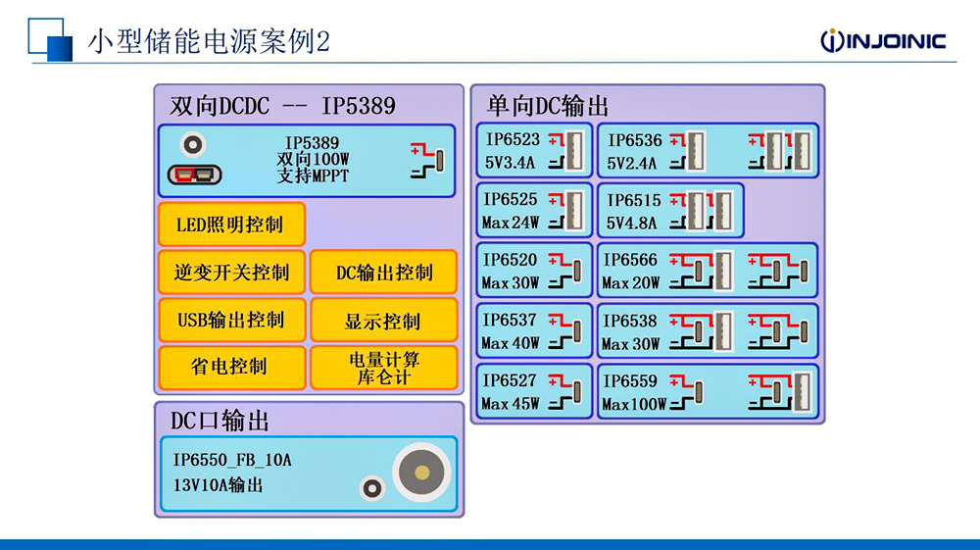Select the 电量计算库仑计 button
The image size is (980, 550).
point(384,368)
